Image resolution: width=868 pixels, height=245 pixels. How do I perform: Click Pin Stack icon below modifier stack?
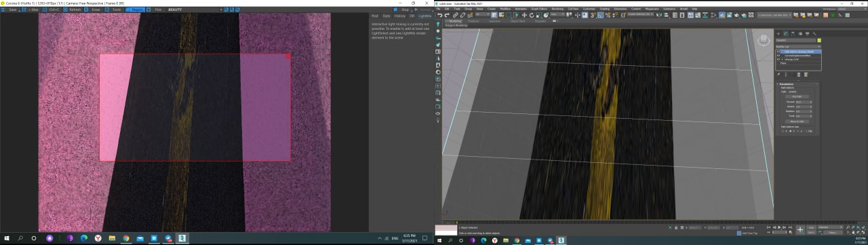click(778, 74)
